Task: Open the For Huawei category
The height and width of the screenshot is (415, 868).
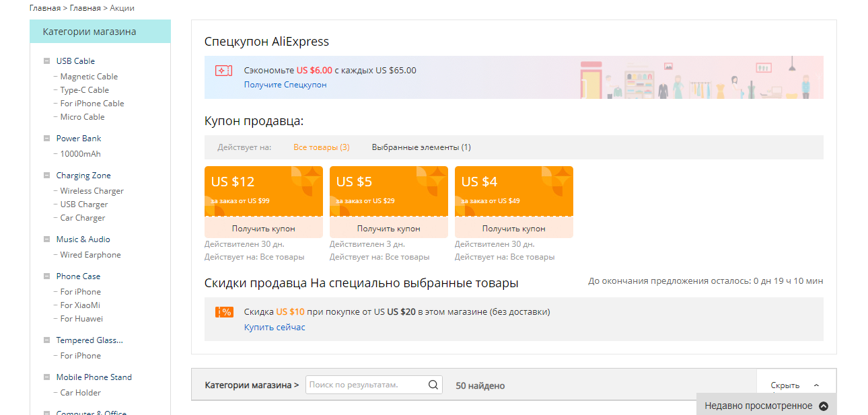Action: click(x=81, y=319)
